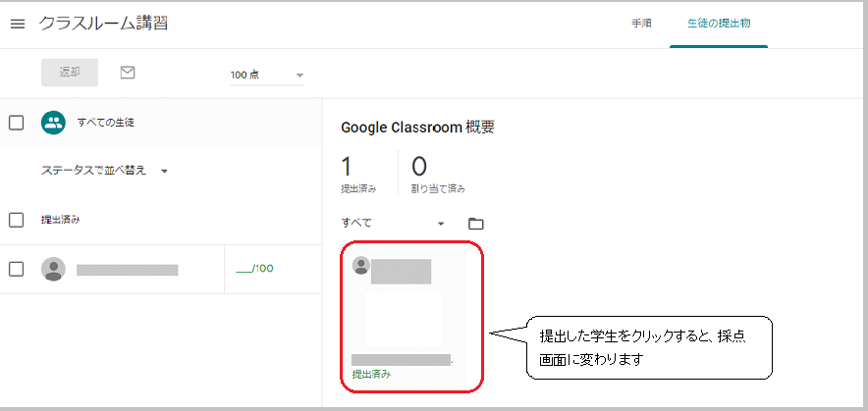Click the avatar on the submission card
868x411 pixels.
click(x=361, y=266)
